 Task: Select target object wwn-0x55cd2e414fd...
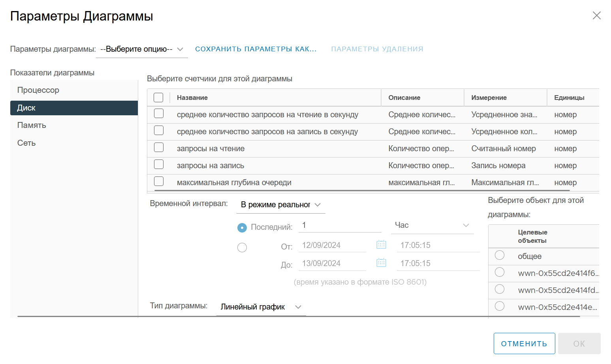(500, 289)
